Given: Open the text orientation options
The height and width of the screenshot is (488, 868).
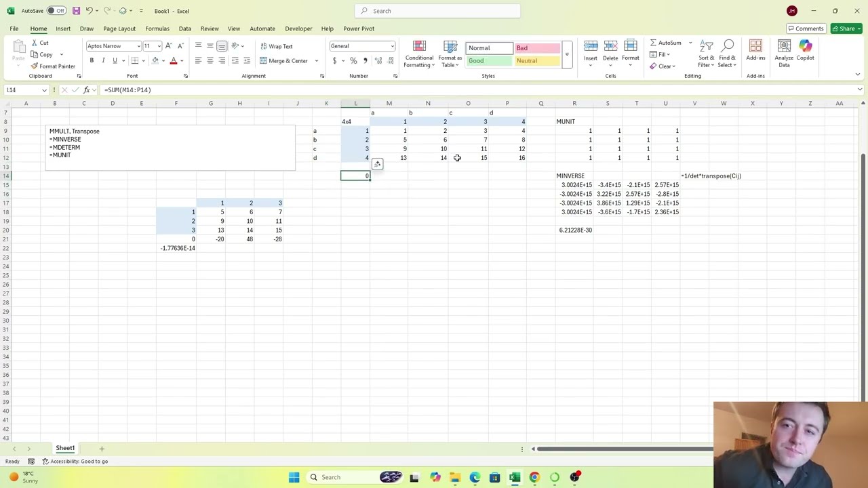Looking at the screenshot, I should point(237,46).
